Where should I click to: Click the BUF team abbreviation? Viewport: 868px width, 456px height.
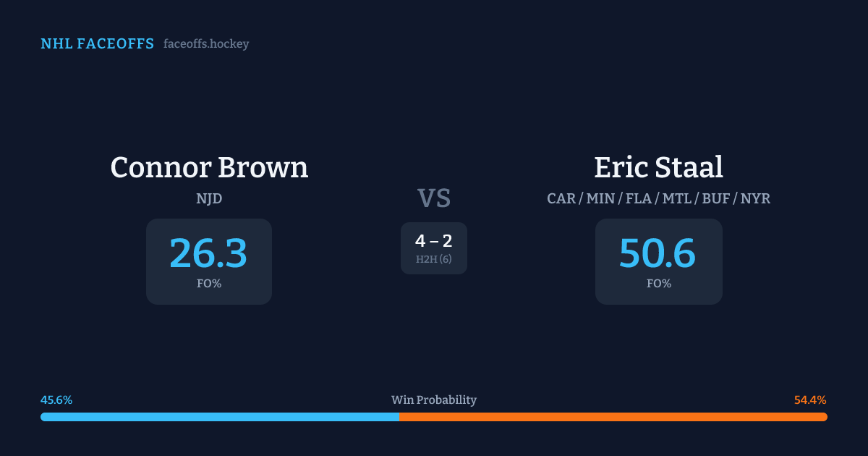(x=716, y=198)
